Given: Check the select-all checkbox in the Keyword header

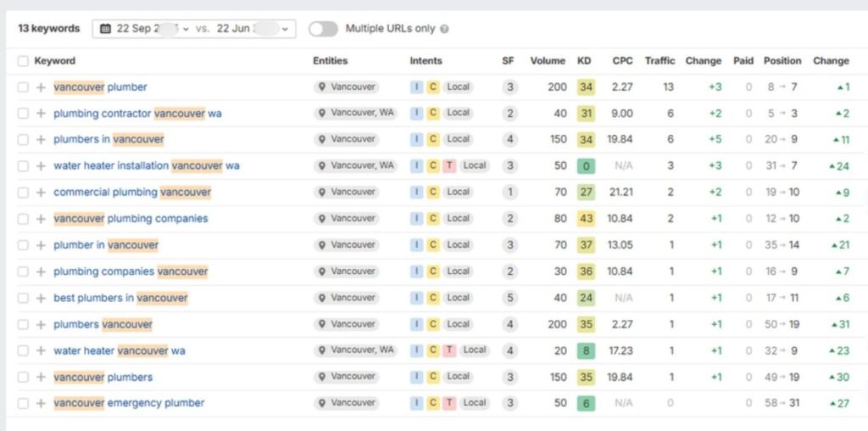Looking at the screenshot, I should pos(23,61).
